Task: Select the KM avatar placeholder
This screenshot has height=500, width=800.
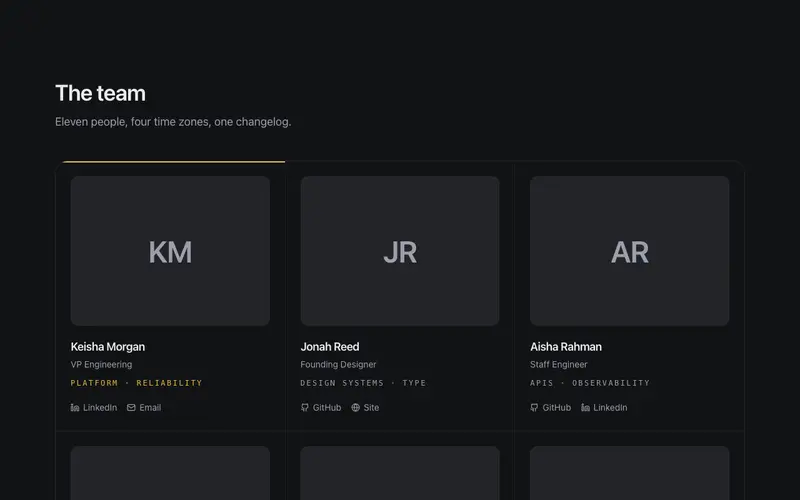Action: (170, 251)
